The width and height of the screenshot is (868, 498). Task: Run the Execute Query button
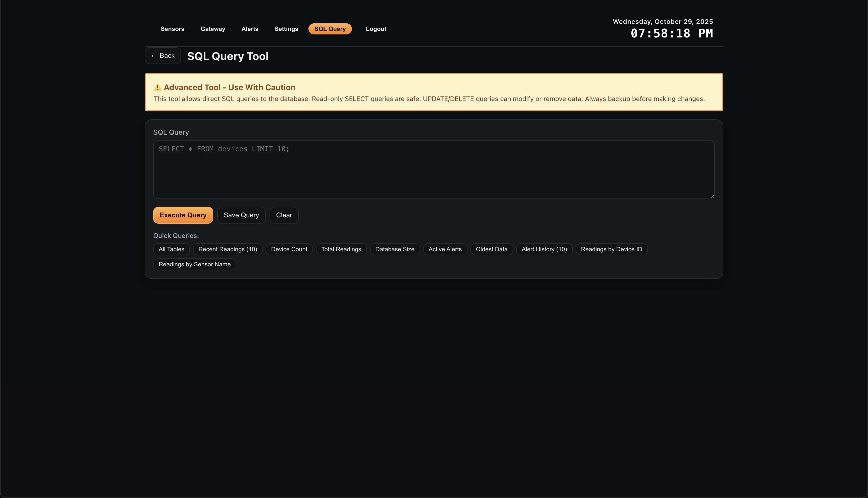pos(183,215)
